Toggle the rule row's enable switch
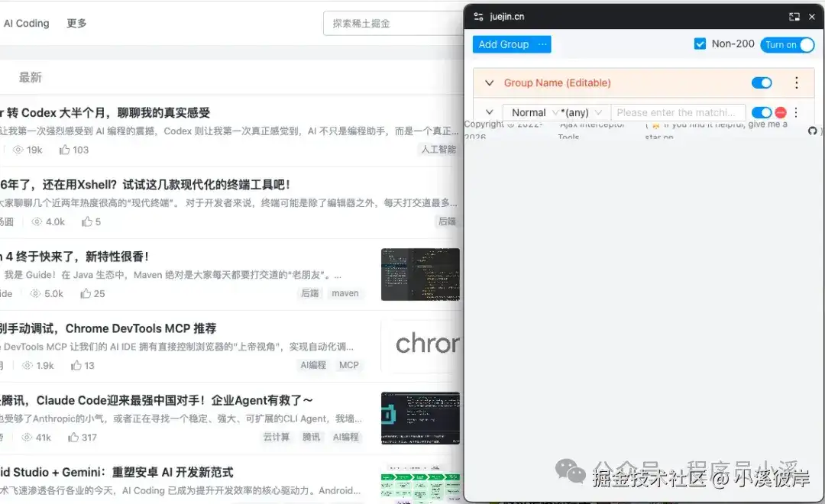 762,112
